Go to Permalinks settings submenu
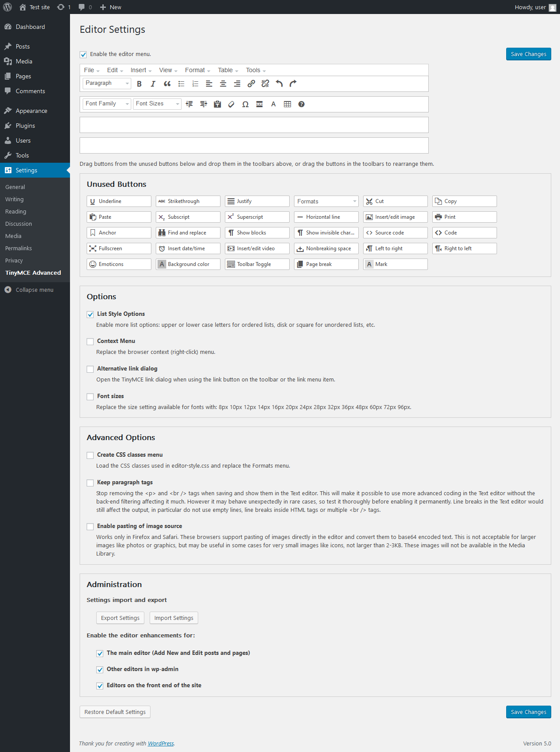The height and width of the screenshot is (752, 560). (18, 248)
